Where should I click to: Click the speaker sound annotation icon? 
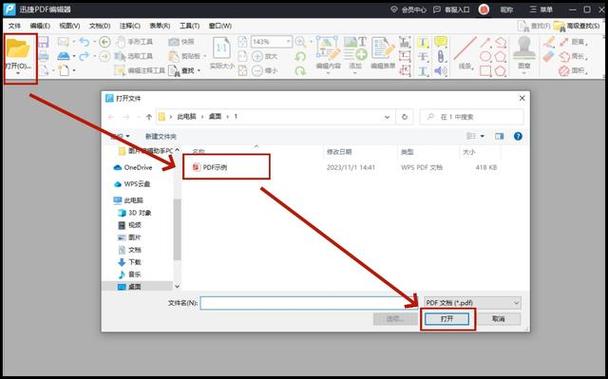coord(440,71)
